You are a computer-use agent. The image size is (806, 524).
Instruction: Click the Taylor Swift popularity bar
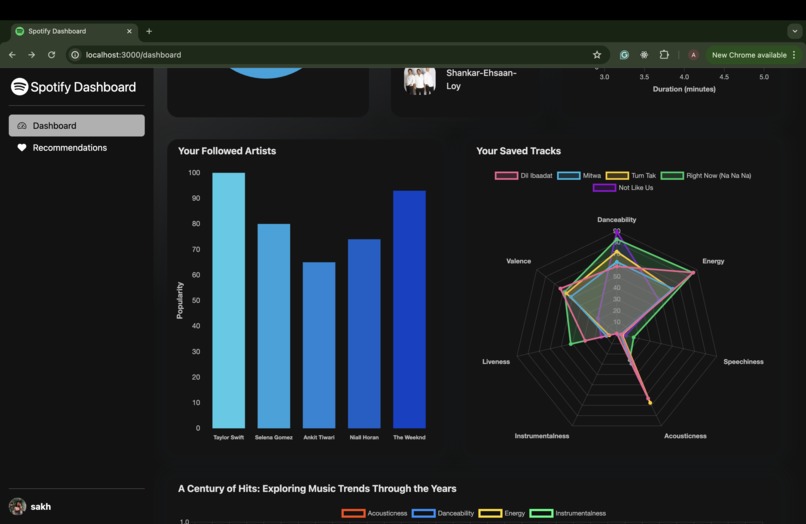click(229, 300)
